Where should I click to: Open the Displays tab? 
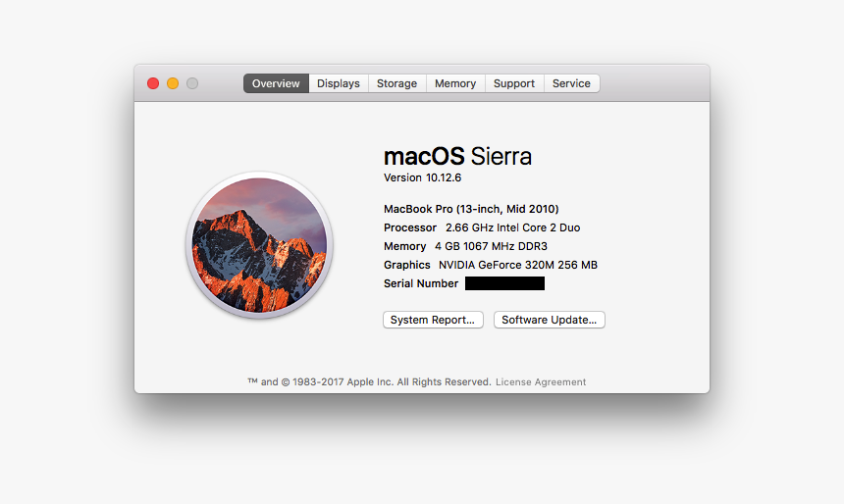point(338,83)
